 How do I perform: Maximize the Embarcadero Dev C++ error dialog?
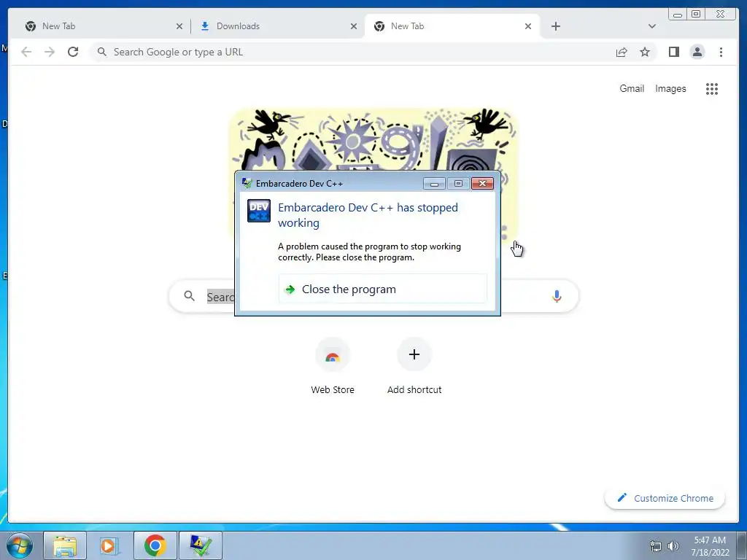click(458, 183)
